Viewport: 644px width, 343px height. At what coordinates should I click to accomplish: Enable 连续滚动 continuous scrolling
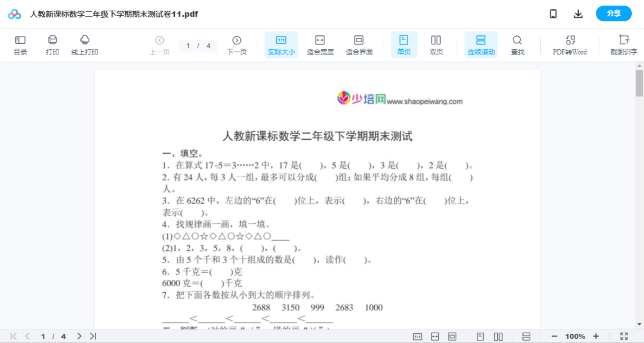tap(481, 45)
